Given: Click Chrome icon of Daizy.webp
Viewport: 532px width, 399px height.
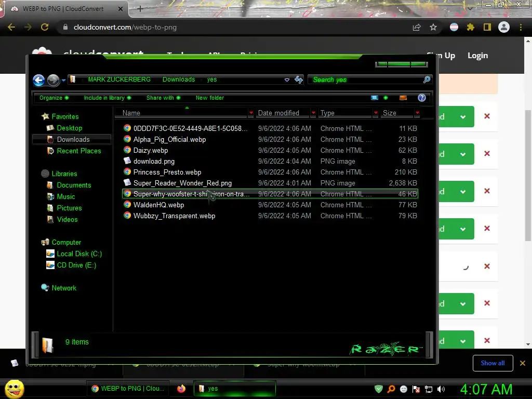Looking at the screenshot, I should [x=127, y=150].
